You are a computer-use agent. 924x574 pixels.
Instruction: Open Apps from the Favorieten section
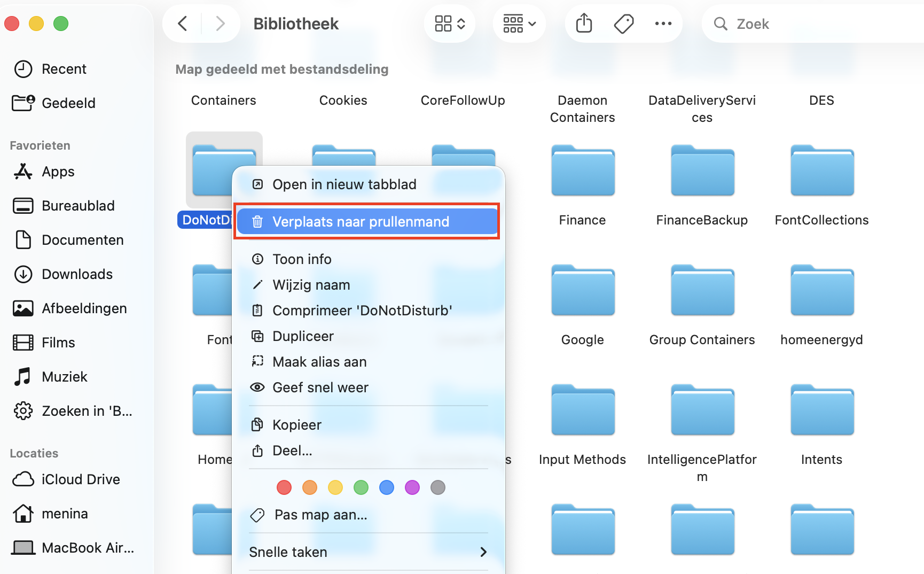[x=58, y=172]
